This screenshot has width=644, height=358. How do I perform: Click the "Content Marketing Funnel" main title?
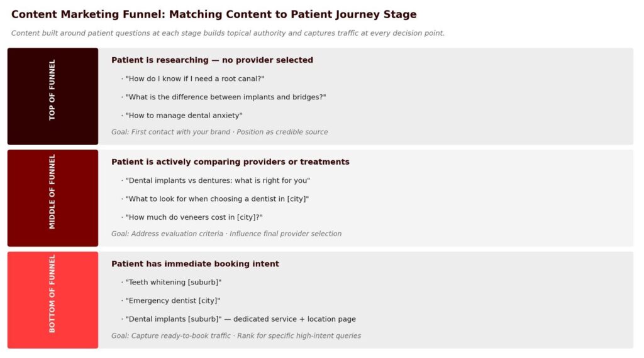214,14
